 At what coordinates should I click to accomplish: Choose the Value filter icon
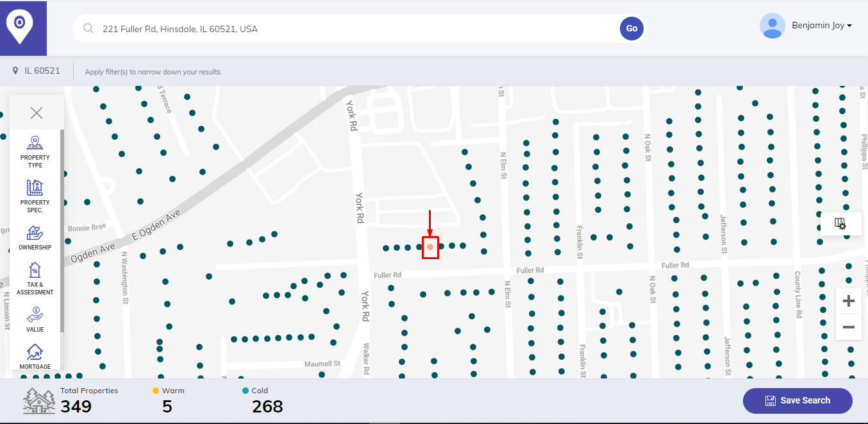tap(35, 319)
